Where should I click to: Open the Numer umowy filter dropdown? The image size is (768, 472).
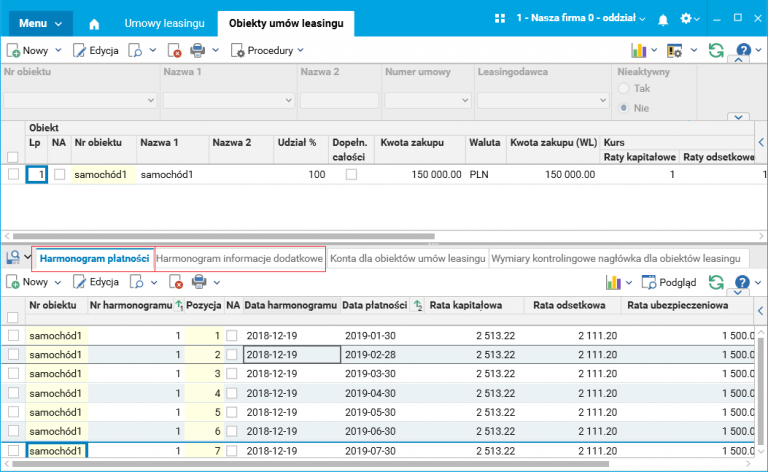[465, 100]
